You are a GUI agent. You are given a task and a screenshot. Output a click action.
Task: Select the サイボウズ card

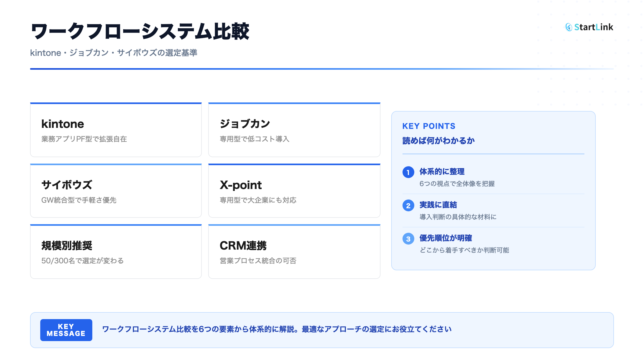[x=116, y=191]
